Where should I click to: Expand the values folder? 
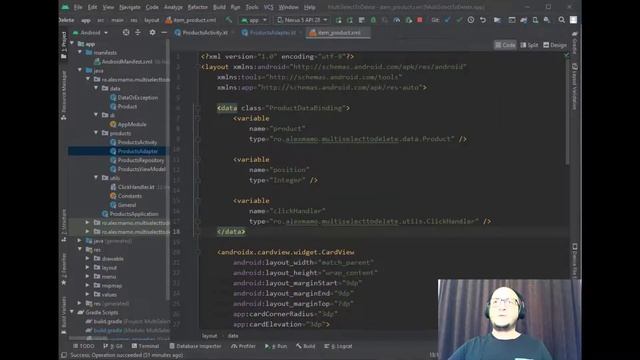click(87, 294)
